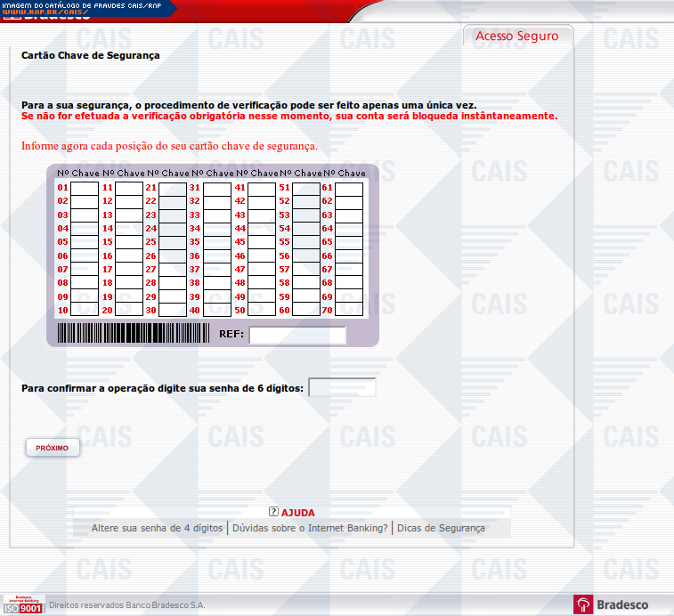Click the input box for position 61
Screen dimensions: 674x616
(x=349, y=188)
